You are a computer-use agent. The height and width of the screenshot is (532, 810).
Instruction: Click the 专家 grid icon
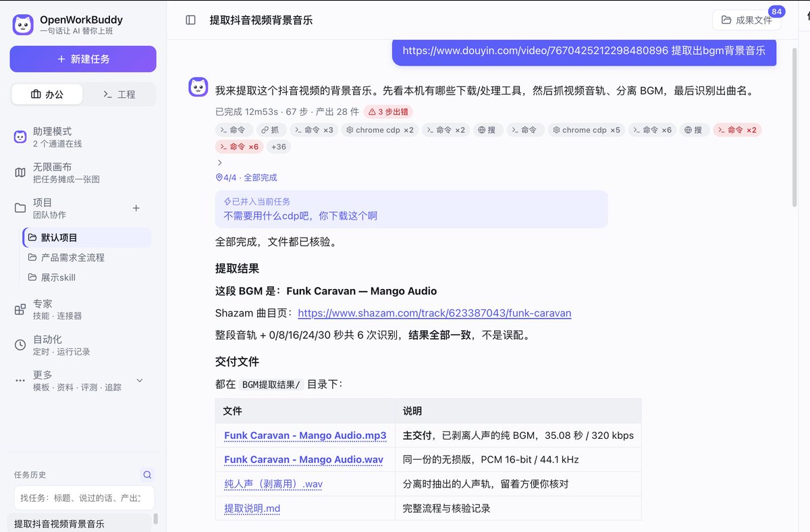point(20,309)
